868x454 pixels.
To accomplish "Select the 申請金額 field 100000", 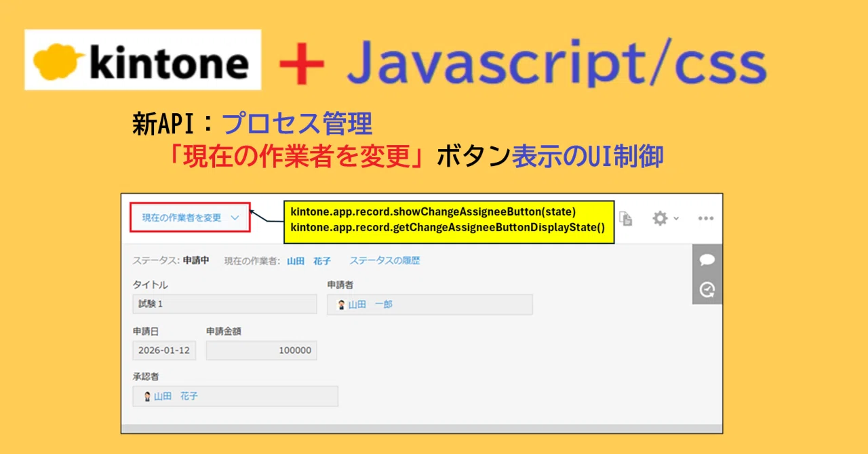I will (262, 350).
